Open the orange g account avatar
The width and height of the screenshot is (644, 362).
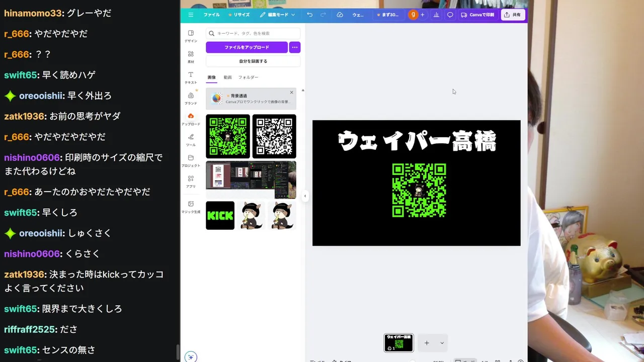tap(413, 15)
